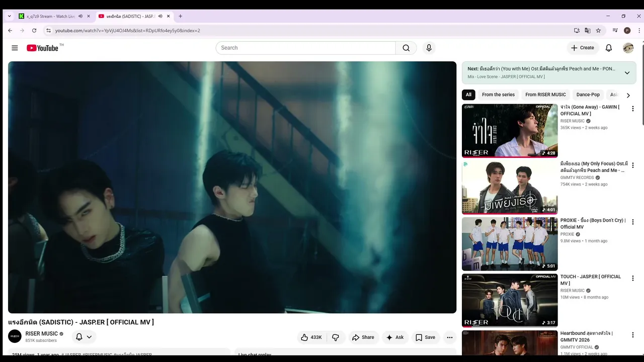644x362 pixels.
Task: Open options for My Only Focus video
Action: tap(633, 165)
